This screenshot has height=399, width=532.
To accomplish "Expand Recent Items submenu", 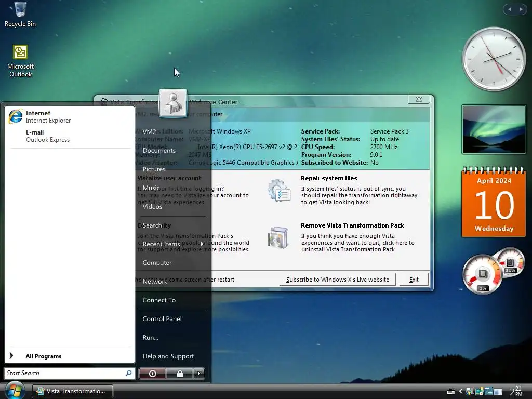I will 172,244.
